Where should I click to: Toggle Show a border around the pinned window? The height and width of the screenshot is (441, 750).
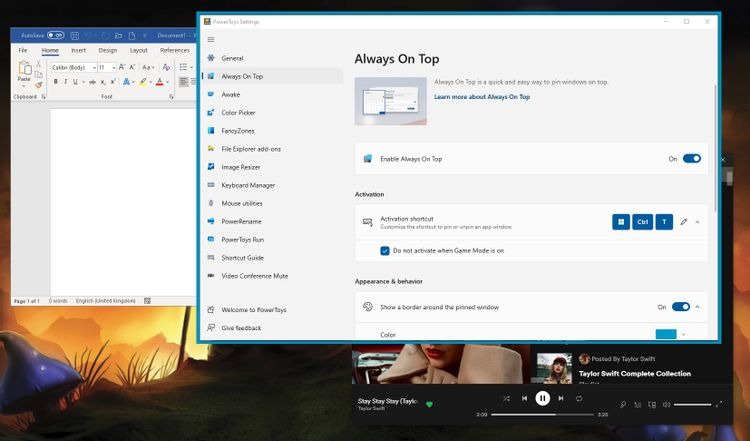tap(681, 307)
